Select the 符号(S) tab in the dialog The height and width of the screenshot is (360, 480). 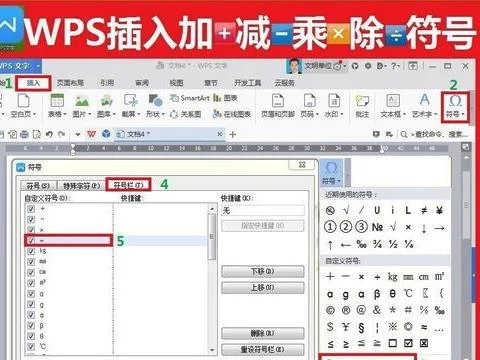(x=38, y=185)
